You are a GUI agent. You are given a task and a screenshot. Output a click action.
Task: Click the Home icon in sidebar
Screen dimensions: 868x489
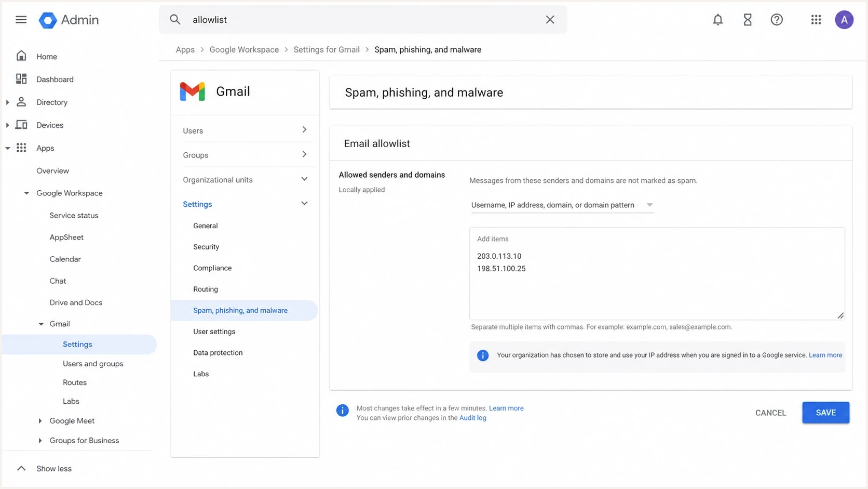pyautogui.click(x=21, y=56)
